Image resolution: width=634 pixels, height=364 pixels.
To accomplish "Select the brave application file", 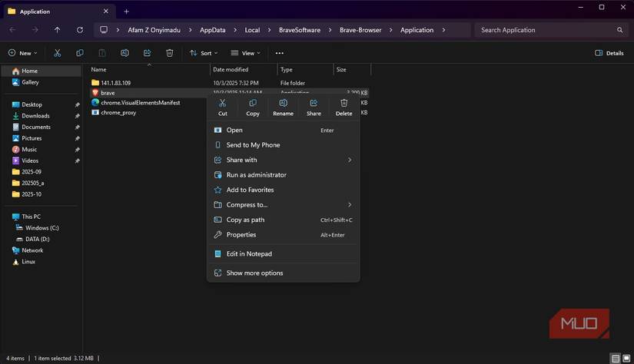I will point(103,93).
